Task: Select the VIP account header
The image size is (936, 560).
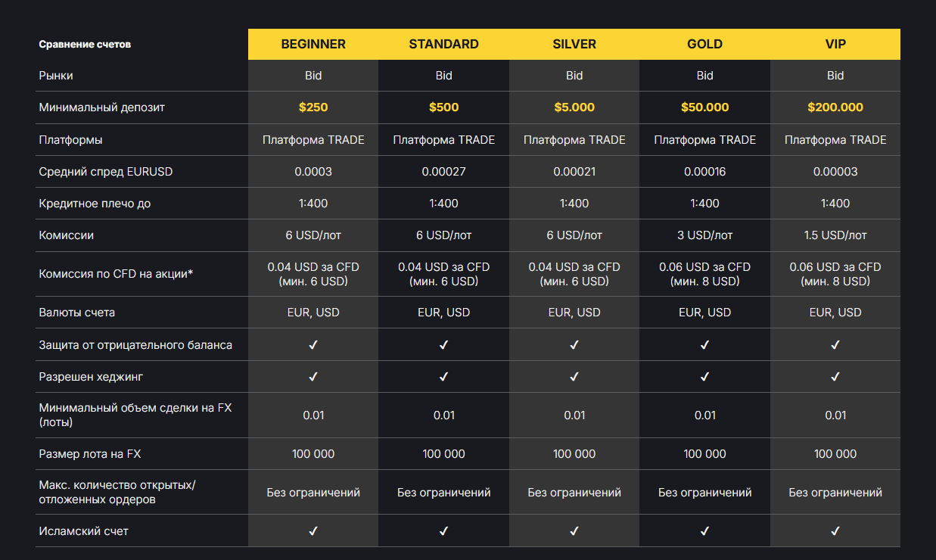Action: (x=835, y=44)
